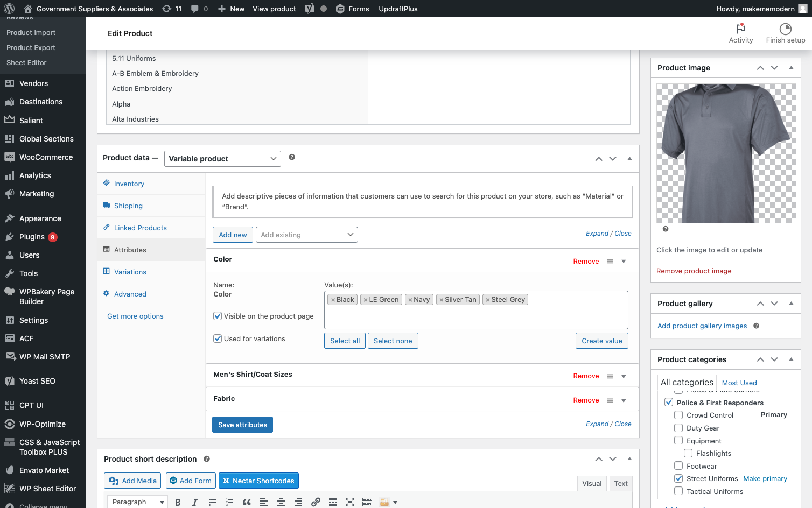812x508 pixels.
Task: Open the Add existing attribute dropdown
Action: pyautogui.click(x=307, y=235)
